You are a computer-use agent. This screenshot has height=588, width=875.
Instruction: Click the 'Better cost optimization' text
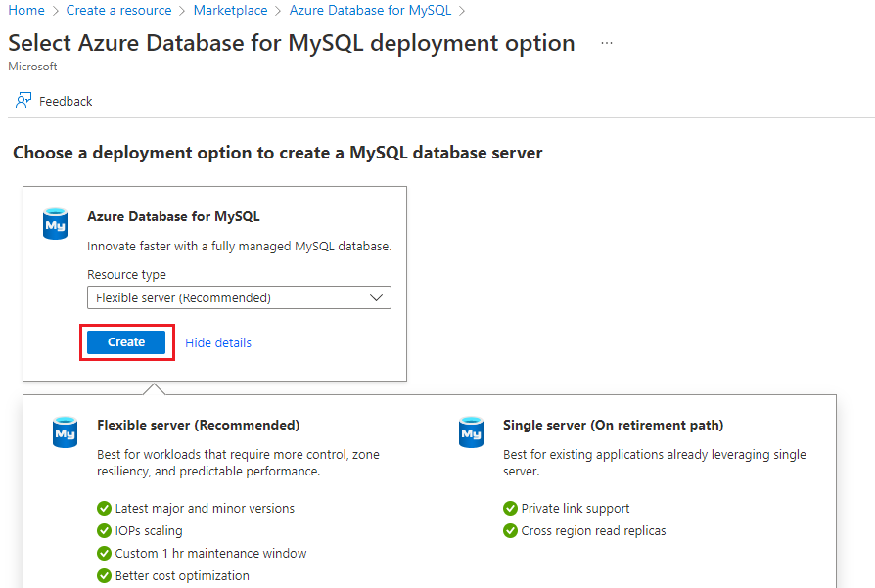tap(182, 575)
